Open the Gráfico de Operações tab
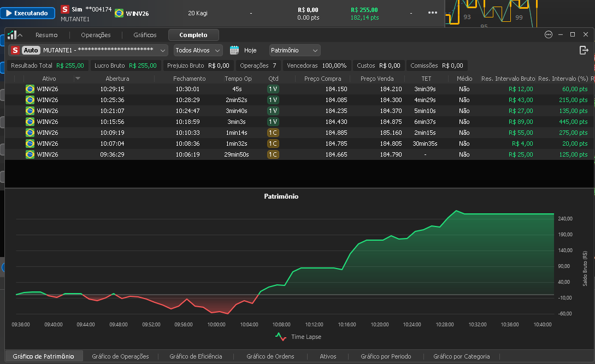 pos(120,356)
